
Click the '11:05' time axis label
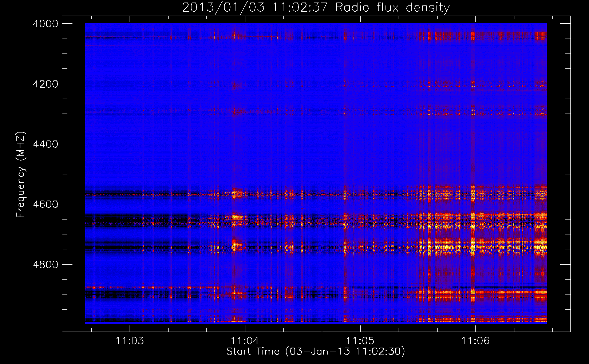(360, 341)
